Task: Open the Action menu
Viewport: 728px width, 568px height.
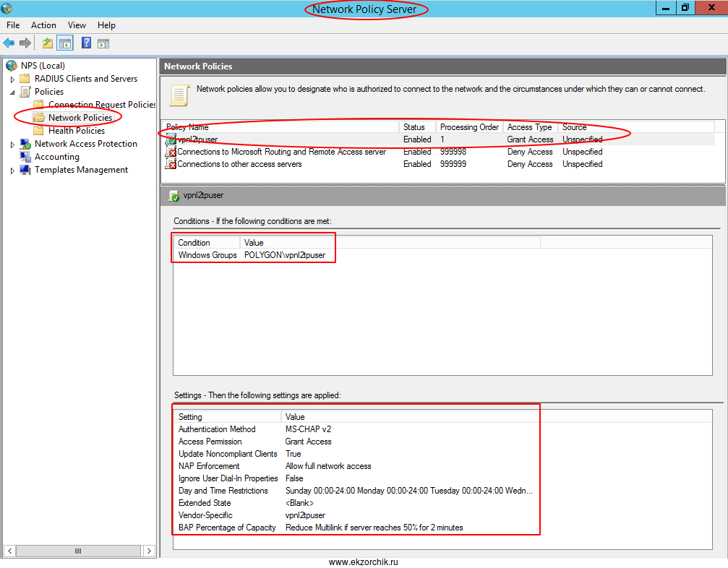Action: coord(43,25)
